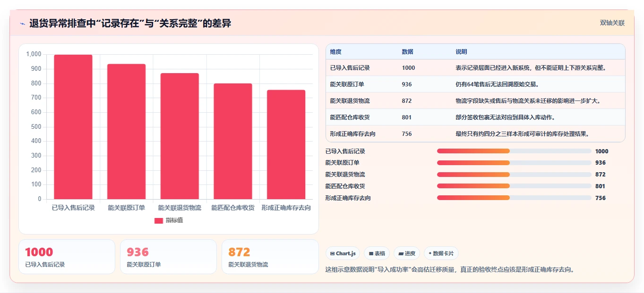This screenshot has height=293, width=644.
Task: Click the x-axis label 能匹配仓库收货
Action: tap(233, 208)
